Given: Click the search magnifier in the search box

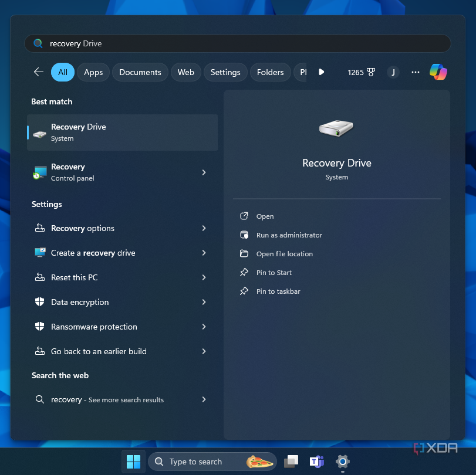Looking at the screenshot, I should coord(38,43).
